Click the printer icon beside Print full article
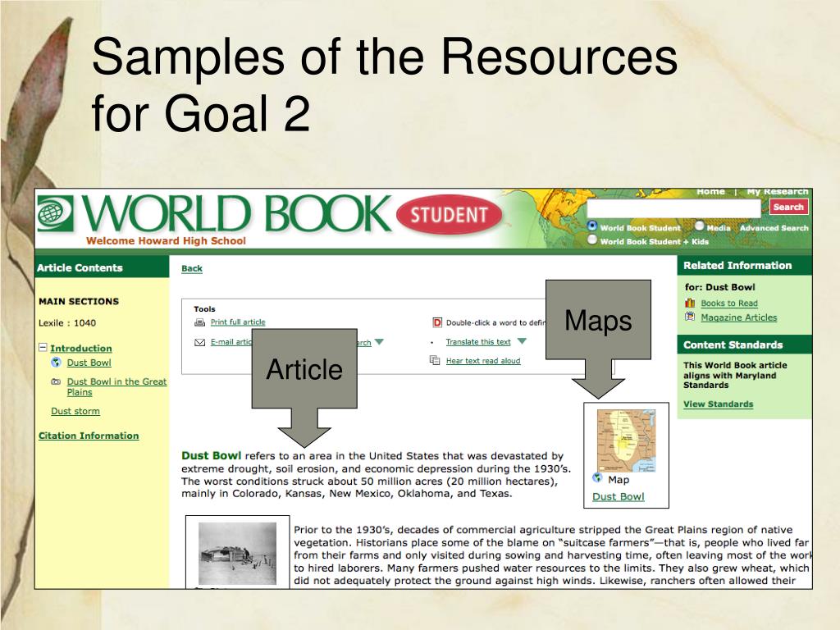This screenshot has height=630, width=840. pyautogui.click(x=200, y=322)
